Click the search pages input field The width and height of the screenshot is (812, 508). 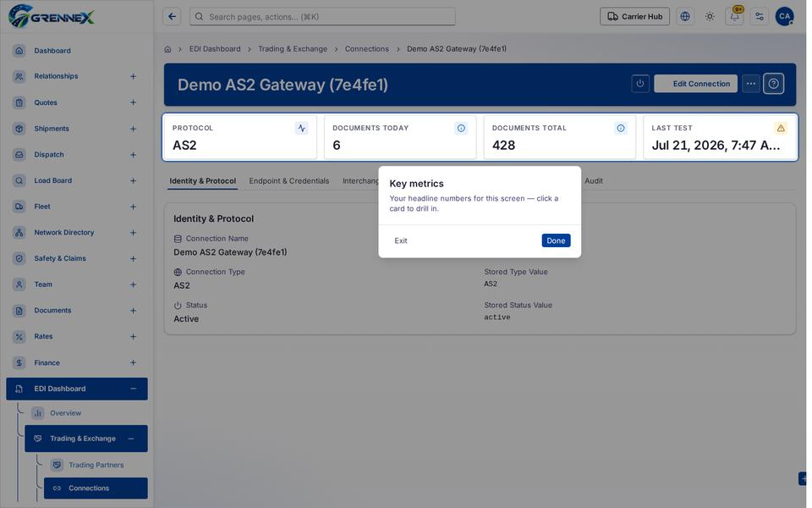322,17
